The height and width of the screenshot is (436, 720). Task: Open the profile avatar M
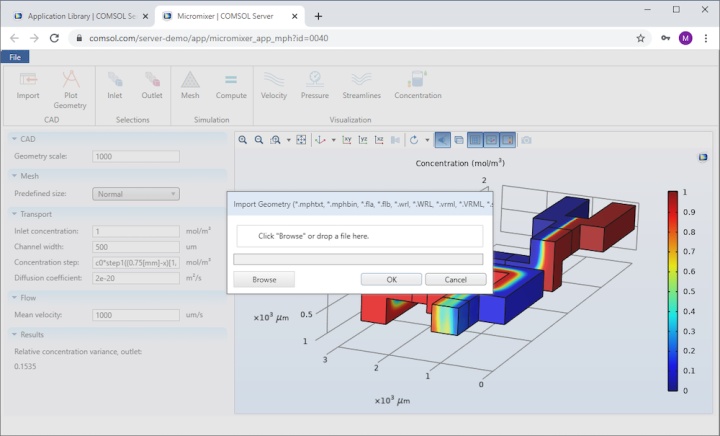tap(686, 38)
